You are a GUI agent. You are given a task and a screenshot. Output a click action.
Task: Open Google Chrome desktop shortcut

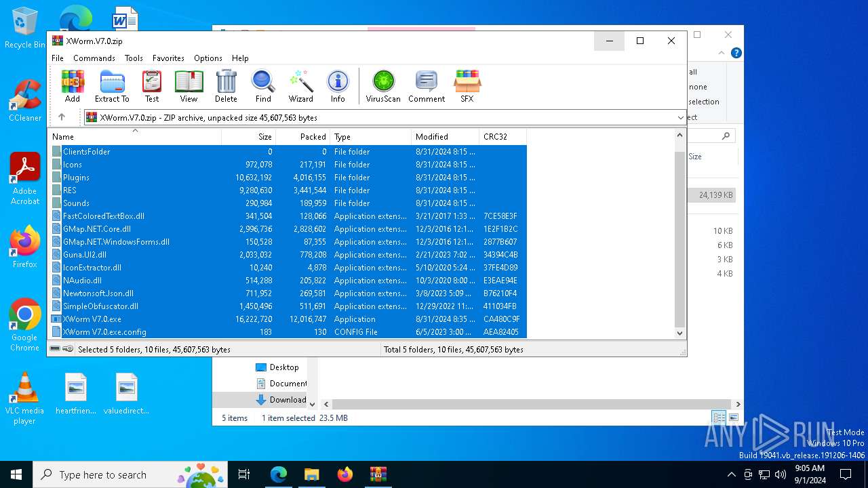coord(24,325)
